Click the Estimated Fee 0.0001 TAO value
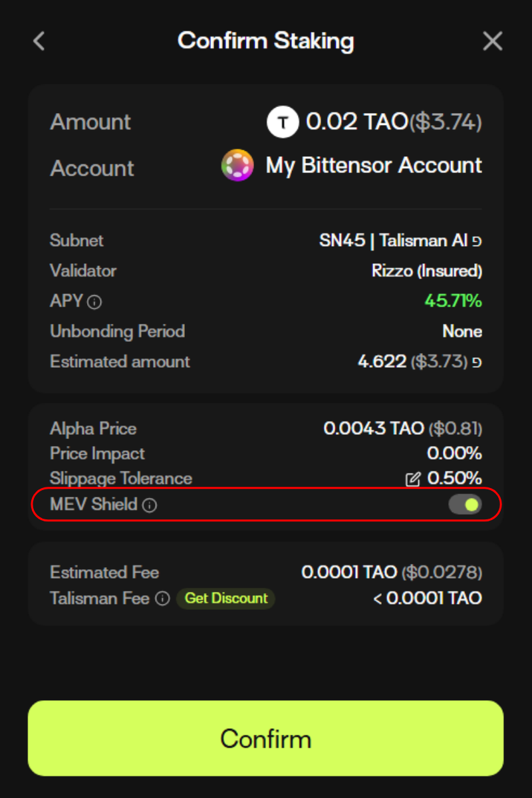This screenshot has height=798, width=532. pos(349,573)
